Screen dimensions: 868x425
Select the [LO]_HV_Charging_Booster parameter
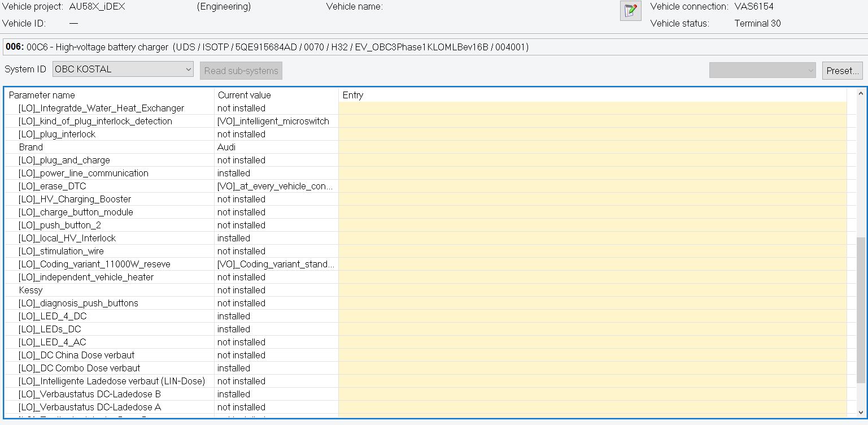point(75,199)
